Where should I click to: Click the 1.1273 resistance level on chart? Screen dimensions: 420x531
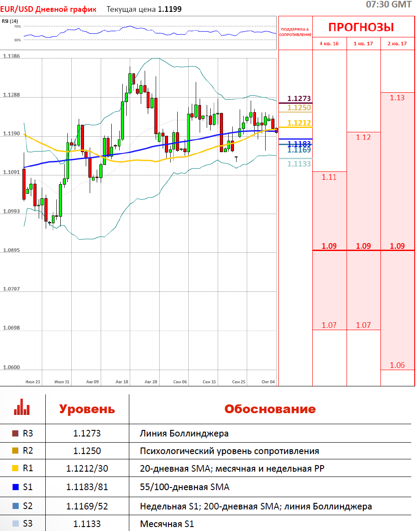click(x=299, y=98)
